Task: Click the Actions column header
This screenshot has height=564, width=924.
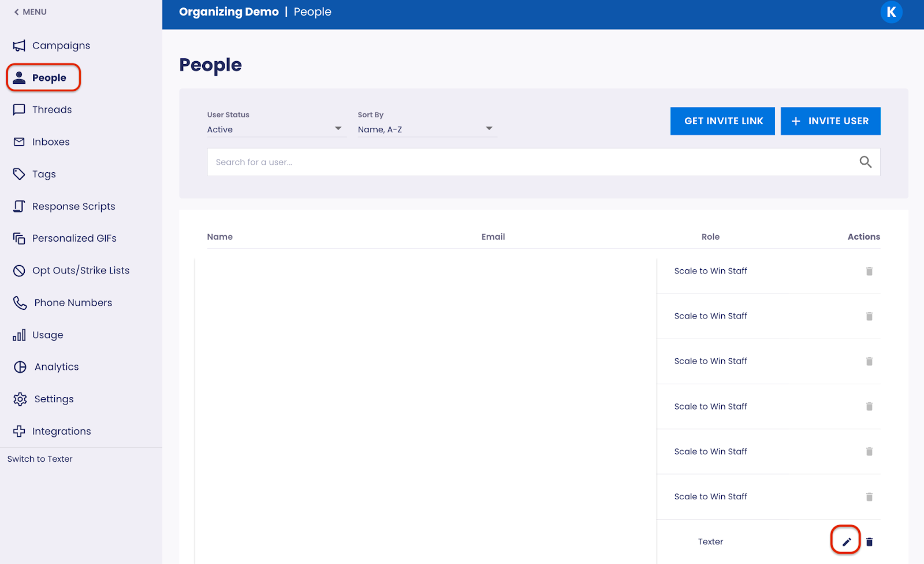Action: [864, 236]
